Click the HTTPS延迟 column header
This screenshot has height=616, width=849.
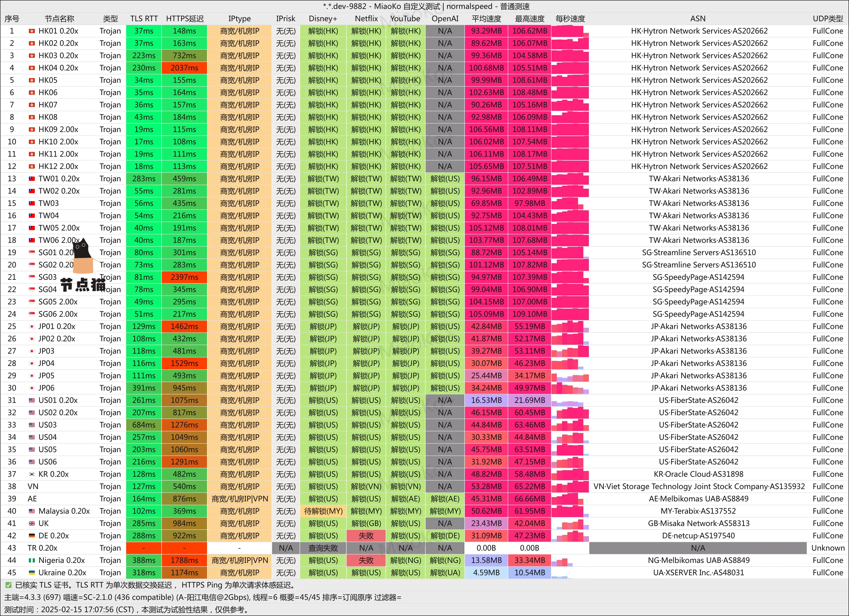point(185,19)
